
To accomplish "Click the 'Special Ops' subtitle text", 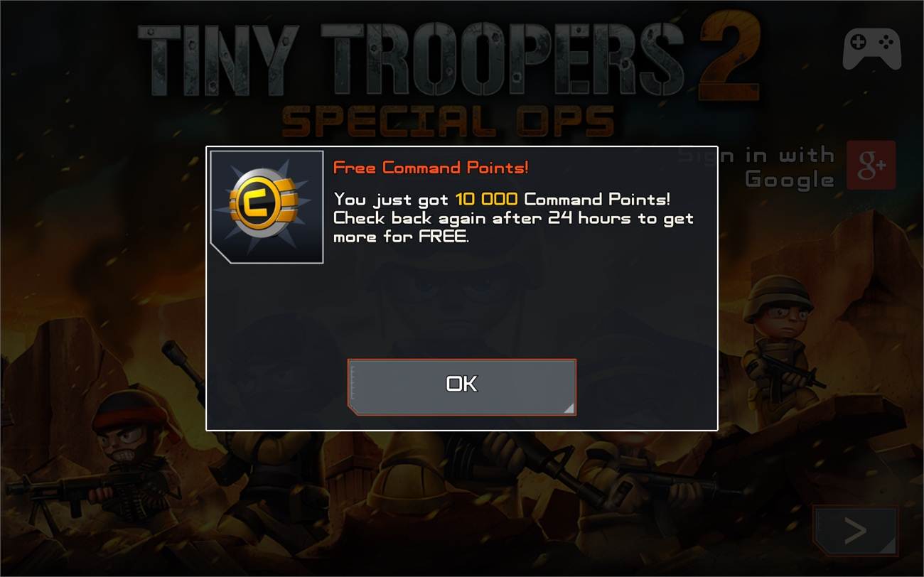I will click(448, 121).
